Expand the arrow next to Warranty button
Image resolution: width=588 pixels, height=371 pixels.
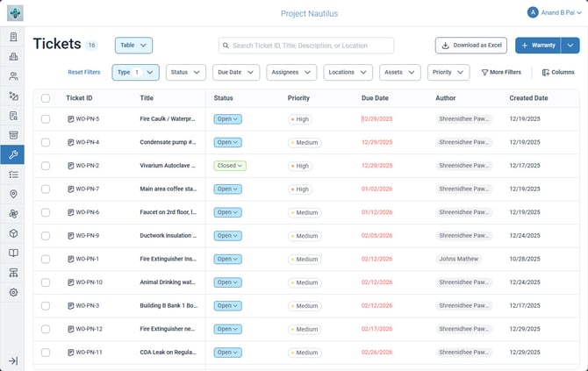[570, 46]
